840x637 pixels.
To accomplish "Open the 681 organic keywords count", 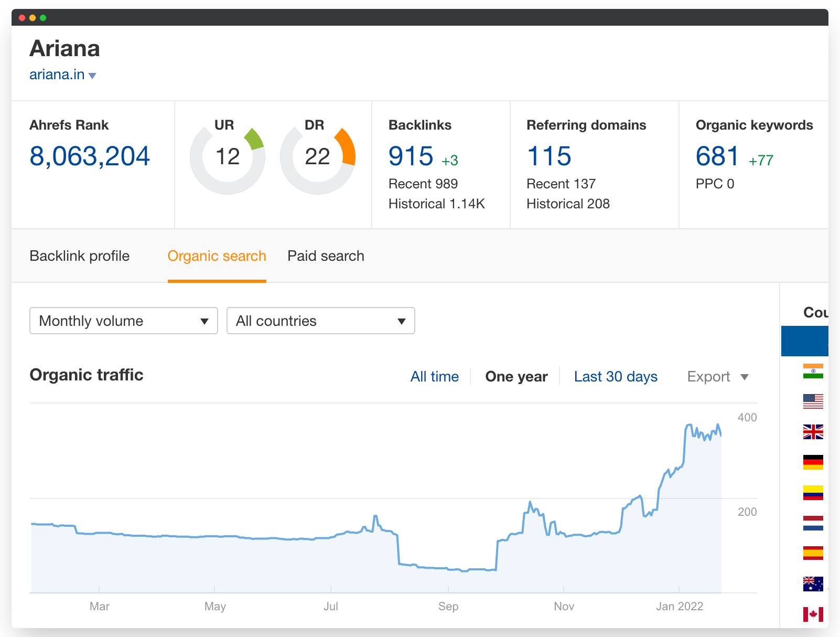I will click(x=717, y=156).
